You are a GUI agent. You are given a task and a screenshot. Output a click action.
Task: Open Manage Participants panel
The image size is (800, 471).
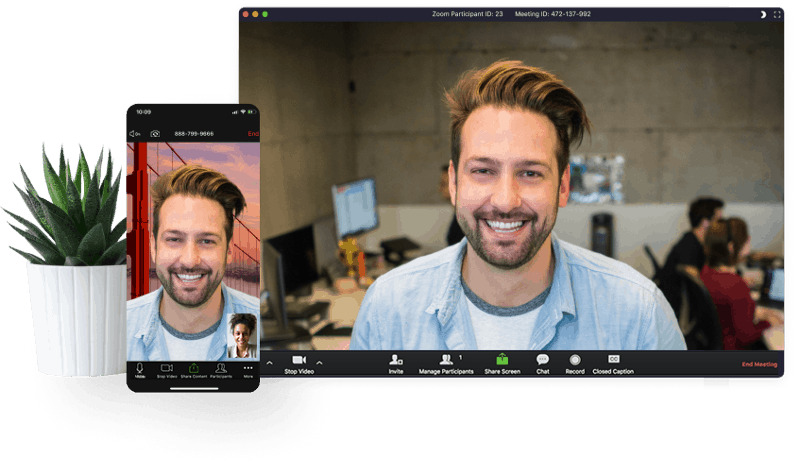click(446, 360)
